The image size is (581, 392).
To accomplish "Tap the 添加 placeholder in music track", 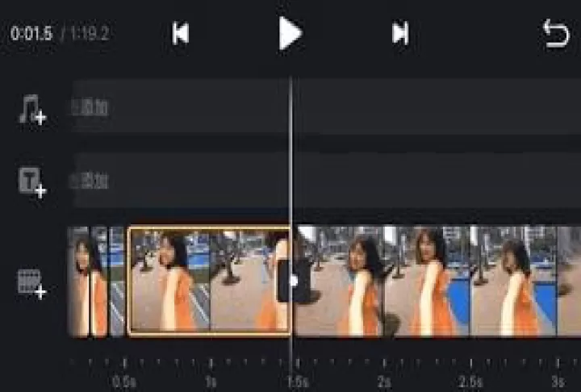I will click(x=90, y=108).
